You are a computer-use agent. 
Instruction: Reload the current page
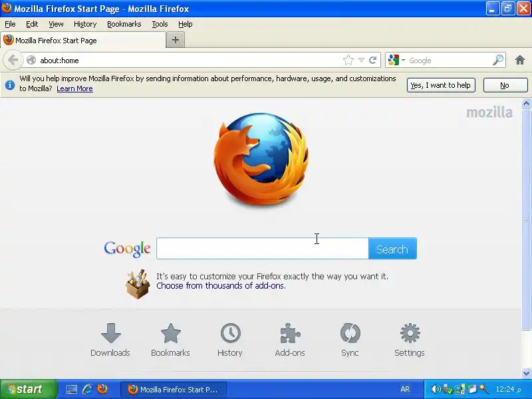click(x=373, y=61)
